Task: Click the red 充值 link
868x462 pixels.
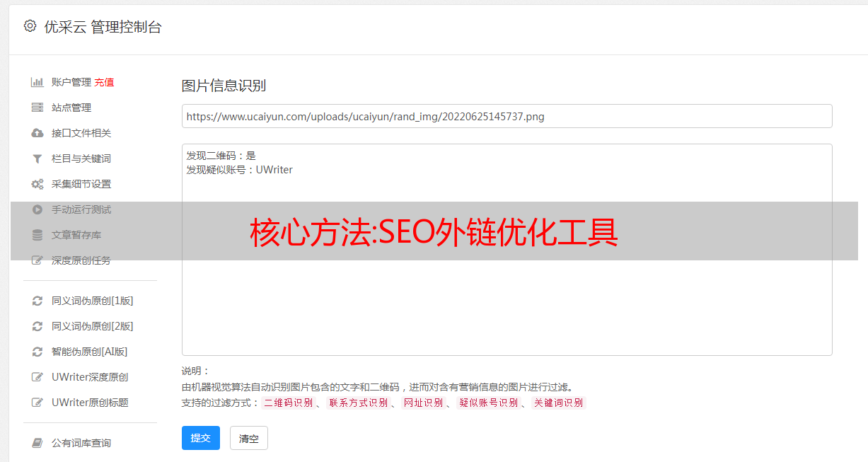Action: pyautogui.click(x=104, y=82)
